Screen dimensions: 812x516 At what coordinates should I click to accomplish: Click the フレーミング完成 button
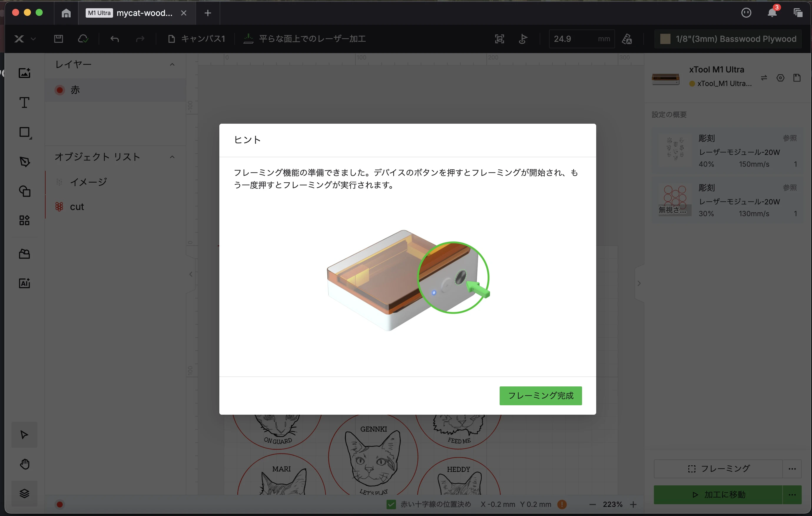540,395
